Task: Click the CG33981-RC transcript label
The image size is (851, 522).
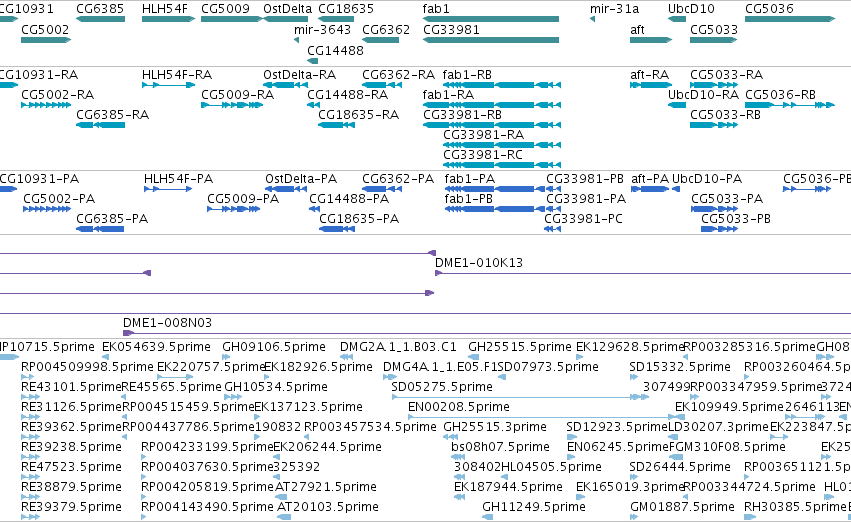Action: (x=483, y=155)
